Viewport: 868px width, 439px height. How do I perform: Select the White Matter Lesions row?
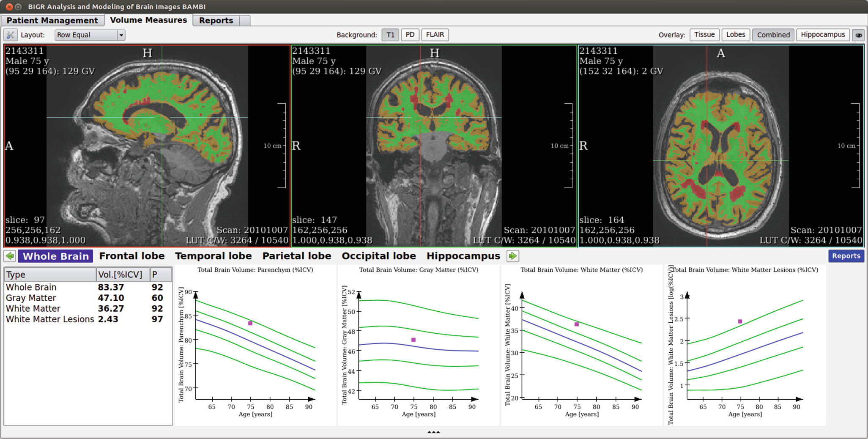(88, 319)
